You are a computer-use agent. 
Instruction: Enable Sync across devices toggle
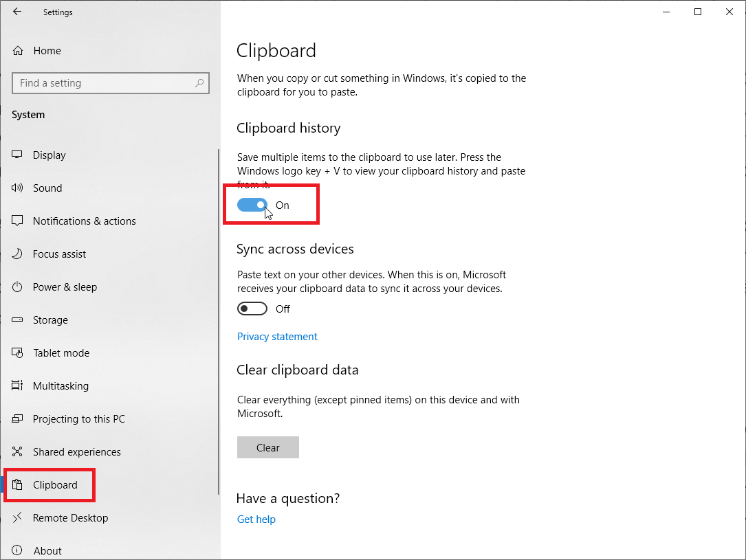[x=252, y=309]
